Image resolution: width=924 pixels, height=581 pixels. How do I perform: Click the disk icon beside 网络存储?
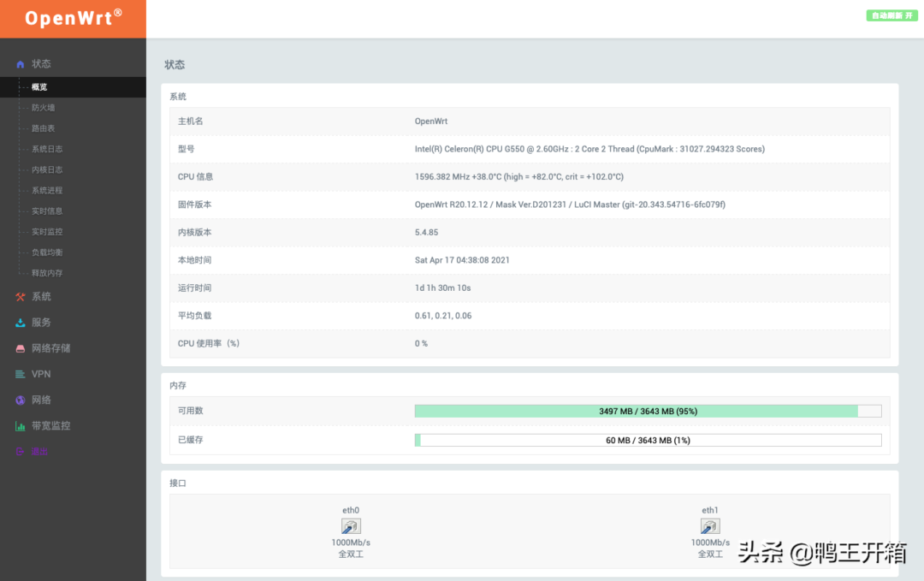20,349
